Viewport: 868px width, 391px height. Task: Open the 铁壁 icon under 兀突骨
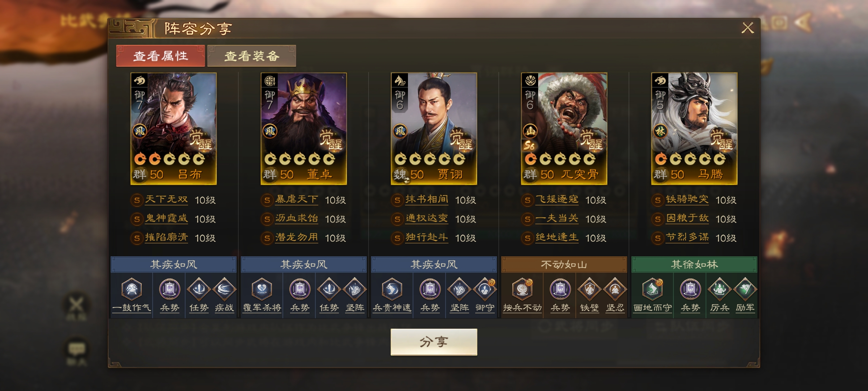tap(590, 289)
